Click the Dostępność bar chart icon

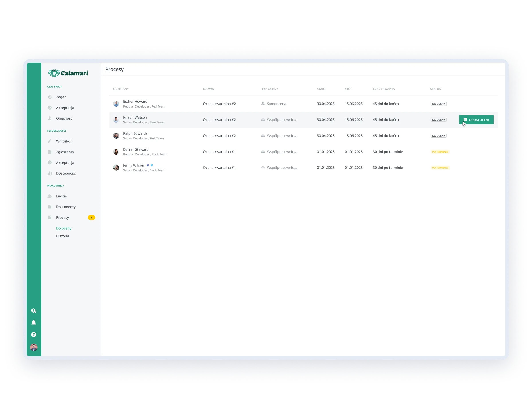50,173
